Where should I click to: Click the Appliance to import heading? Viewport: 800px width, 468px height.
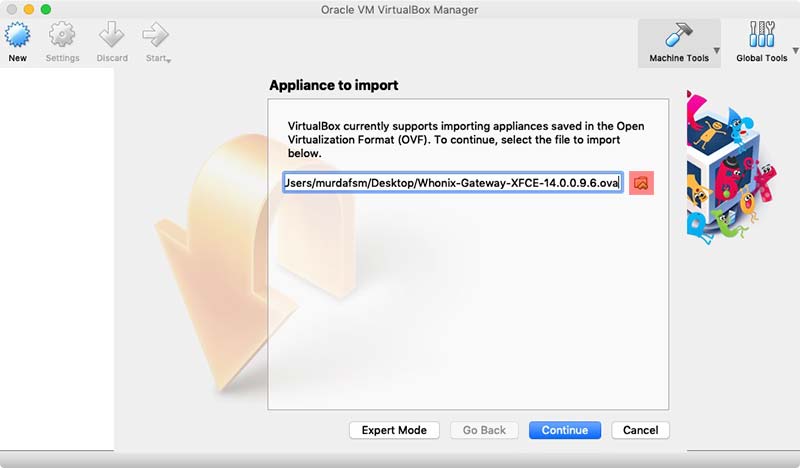coord(334,86)
